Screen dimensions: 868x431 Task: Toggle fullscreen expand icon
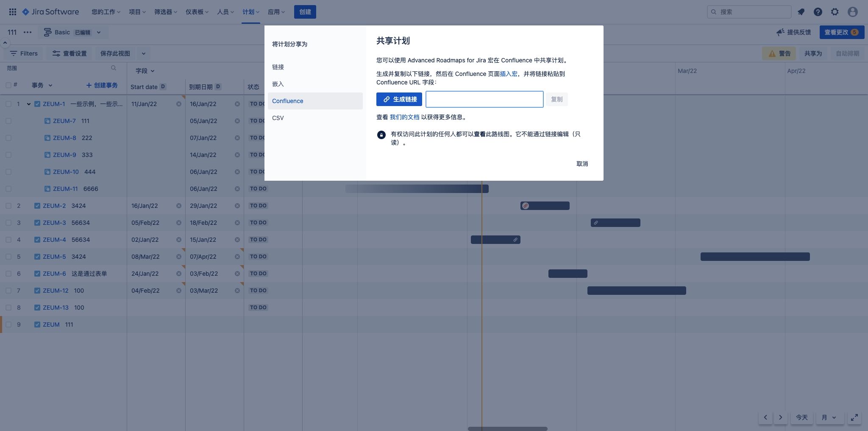[x=855, y=417]
